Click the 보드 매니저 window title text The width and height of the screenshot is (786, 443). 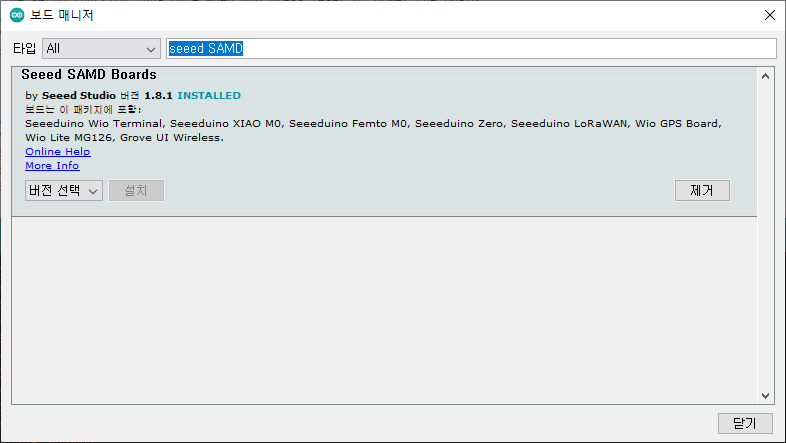pos(62,15)
